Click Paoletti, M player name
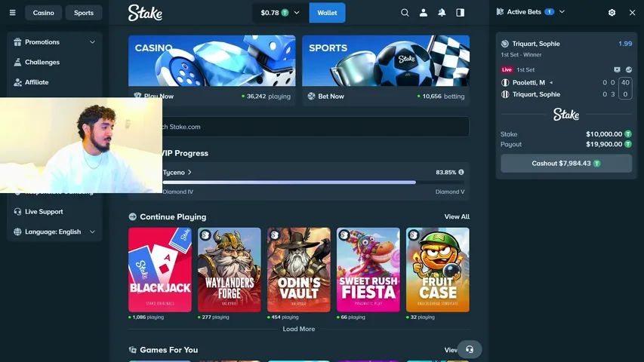644x362 pixels. [528, 82]
